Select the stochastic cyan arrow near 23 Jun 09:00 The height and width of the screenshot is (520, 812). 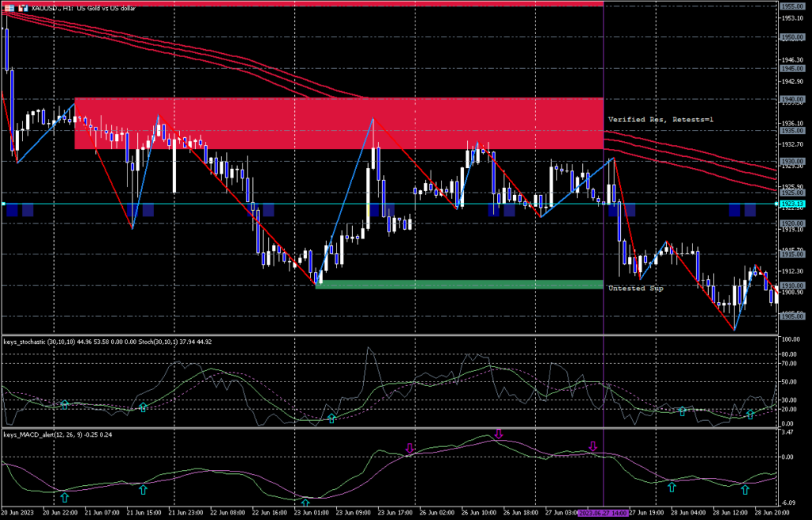point(331,418)
